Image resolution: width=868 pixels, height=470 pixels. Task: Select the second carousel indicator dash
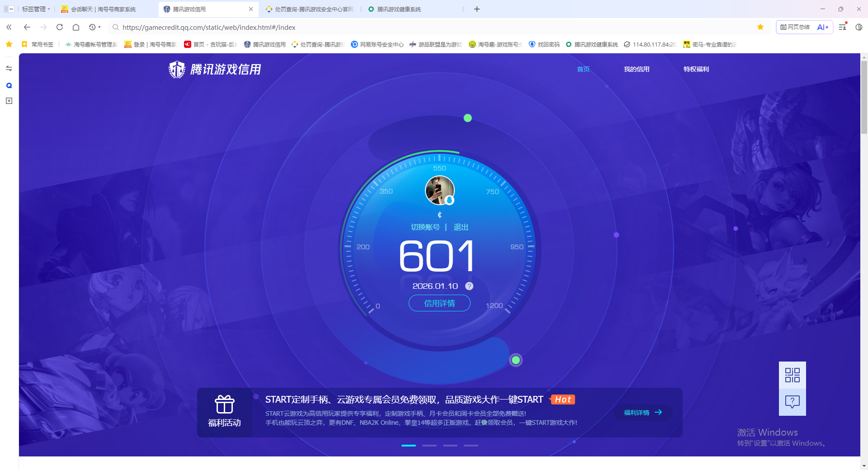pyautogui.click(x=429, y=446)
